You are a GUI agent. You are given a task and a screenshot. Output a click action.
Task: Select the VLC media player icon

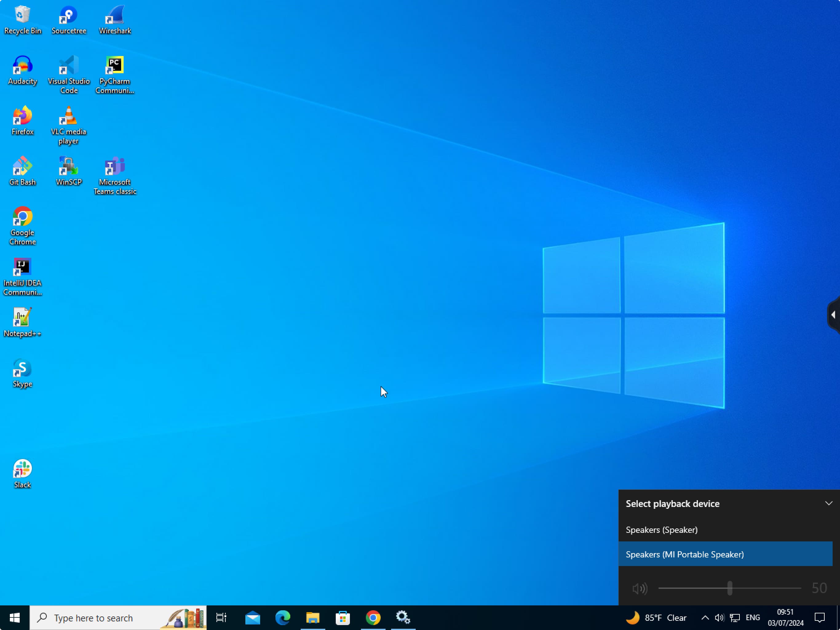69,126
